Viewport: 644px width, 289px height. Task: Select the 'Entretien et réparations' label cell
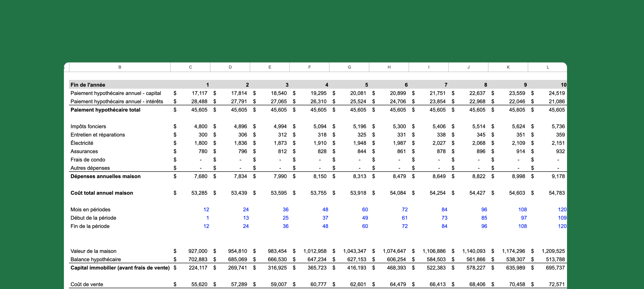[x=98, y=135]
